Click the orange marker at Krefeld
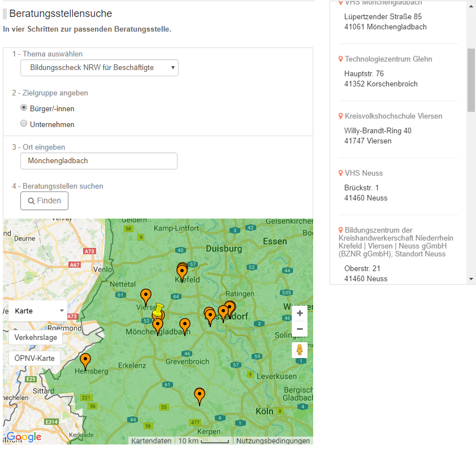The height and width of the screenshot is (449, 476). click(182, 272)
